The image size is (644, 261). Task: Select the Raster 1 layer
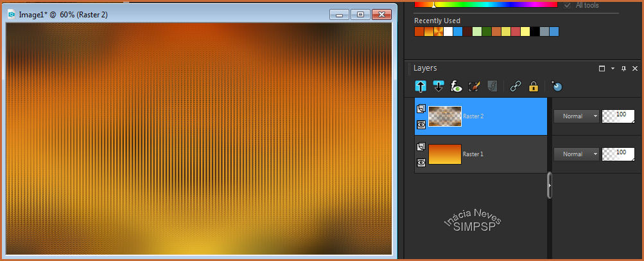(x=501, y=154)
